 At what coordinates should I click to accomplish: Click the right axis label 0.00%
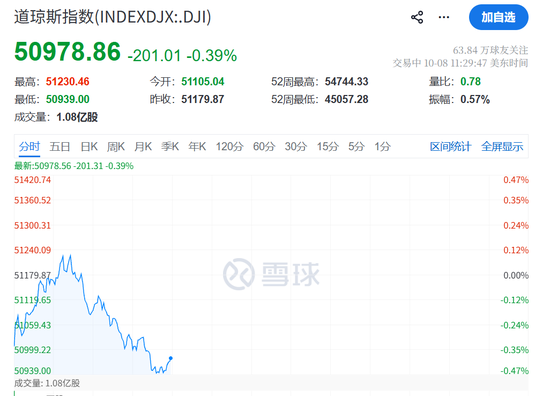tap(516, 275)
